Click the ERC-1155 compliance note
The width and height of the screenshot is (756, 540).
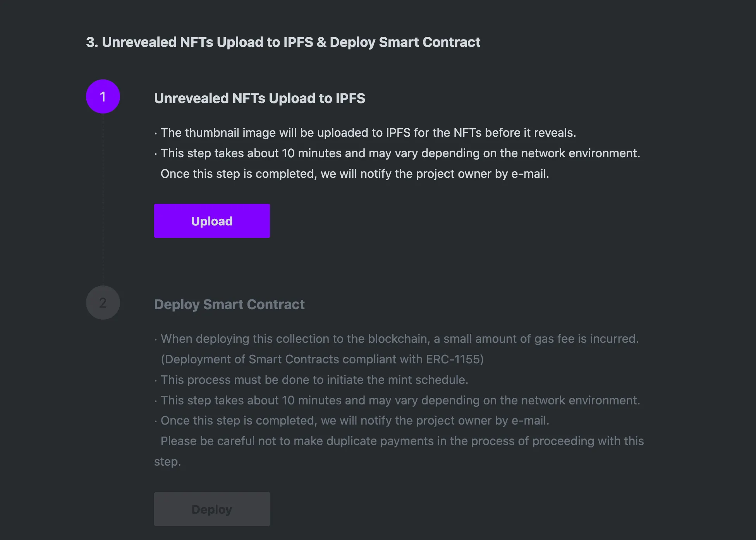click(x=322, y=359)
